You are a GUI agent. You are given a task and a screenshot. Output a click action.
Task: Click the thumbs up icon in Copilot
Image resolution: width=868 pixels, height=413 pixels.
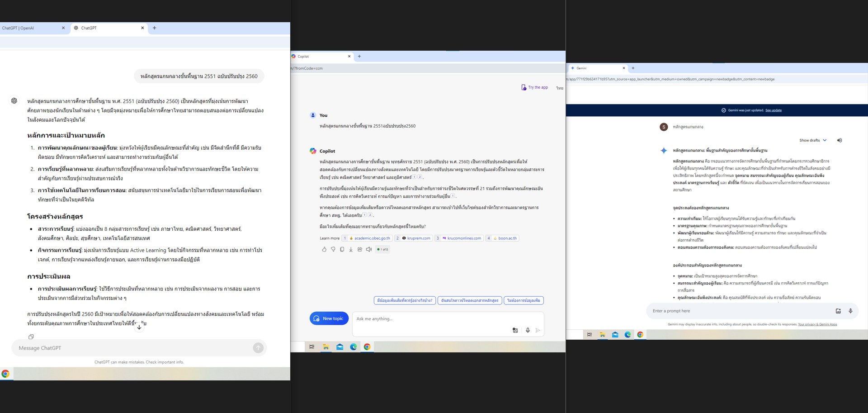(x=324, y=249)
